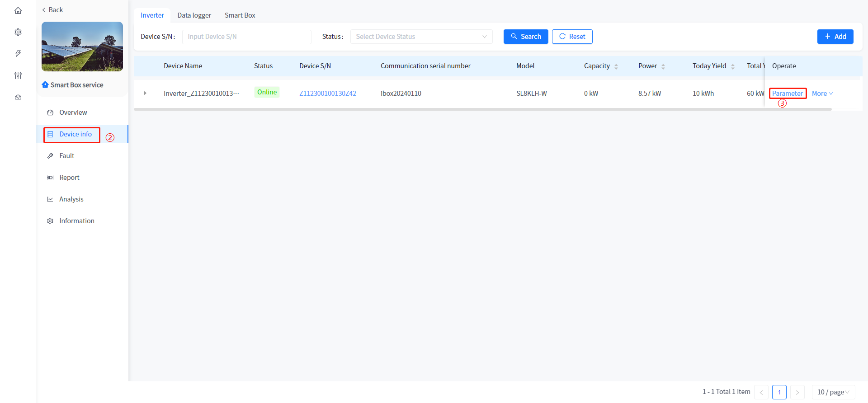Sort by Capacity column
The width and height of the screenshot is (868, 403).
point(616,66)
